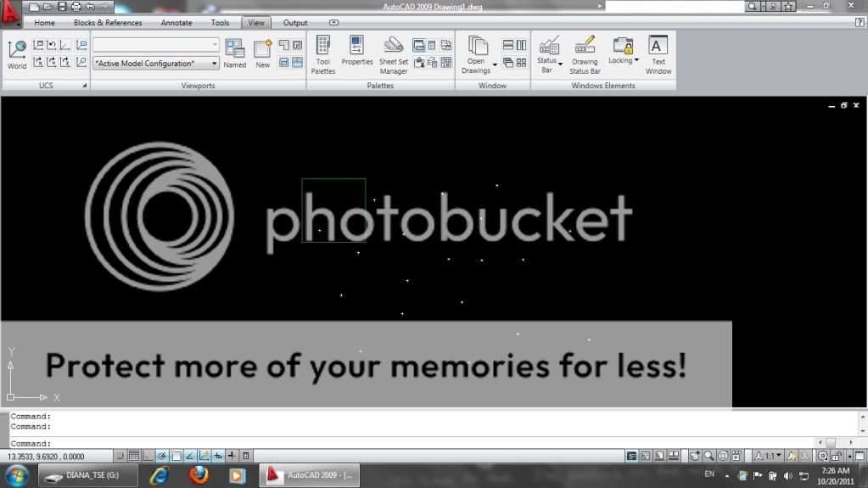Click the AutoCAD application menu logo
This screenshot has height=488, width=868.
coord(10,12)
